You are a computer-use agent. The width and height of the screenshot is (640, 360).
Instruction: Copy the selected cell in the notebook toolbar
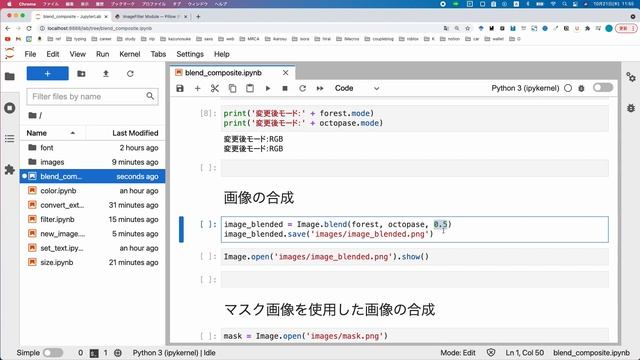coord(232,88)
